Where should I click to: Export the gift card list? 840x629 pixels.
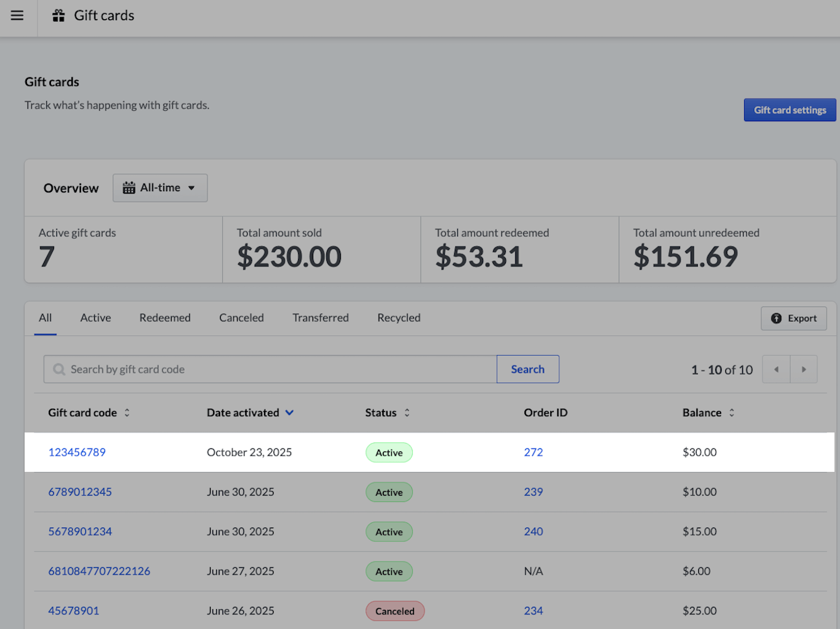coord(793,318)
